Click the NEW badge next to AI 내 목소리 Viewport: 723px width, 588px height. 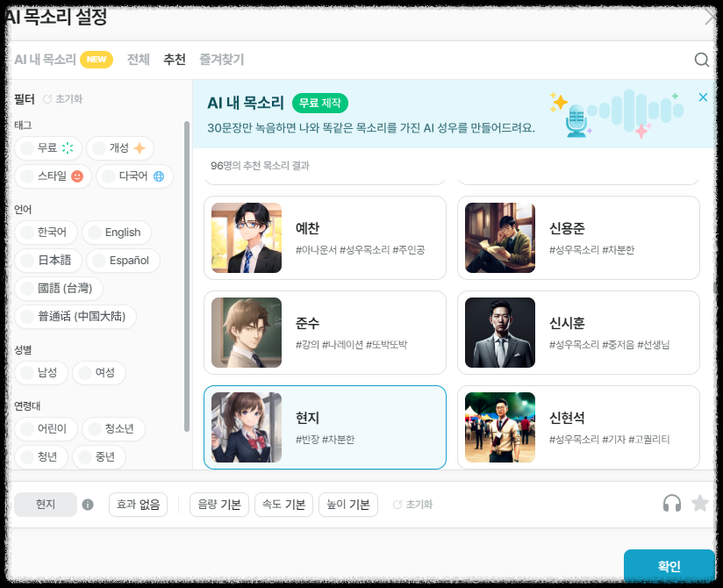[97, 60]
